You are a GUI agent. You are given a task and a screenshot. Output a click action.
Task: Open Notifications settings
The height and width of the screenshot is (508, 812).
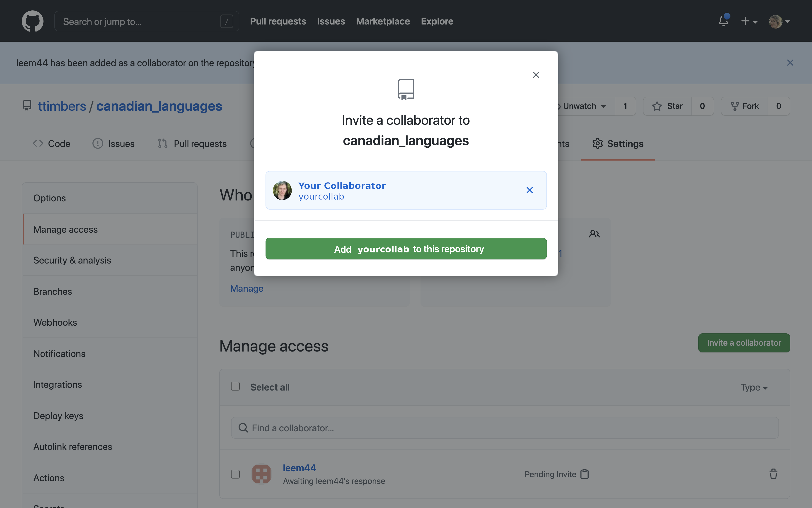(x=110, y=354)
